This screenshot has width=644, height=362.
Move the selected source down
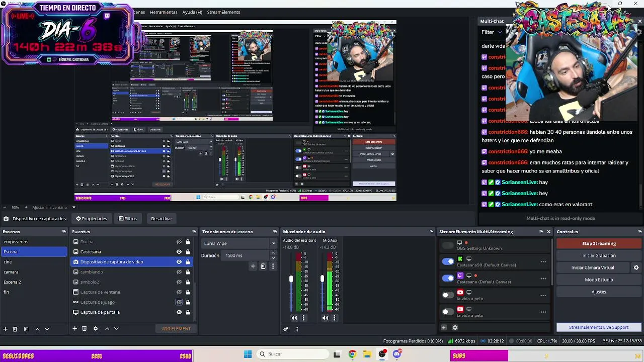pos(116,329)
